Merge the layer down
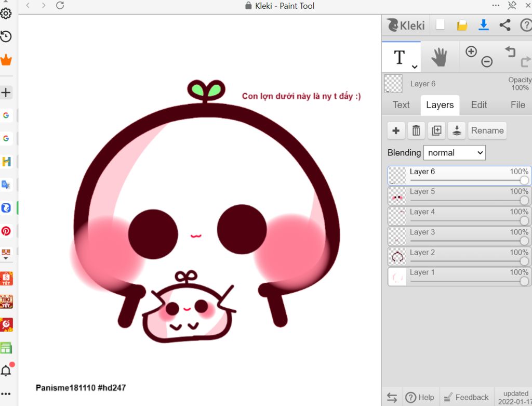Viewport: 532px width, 406px height. click(457, 130)
